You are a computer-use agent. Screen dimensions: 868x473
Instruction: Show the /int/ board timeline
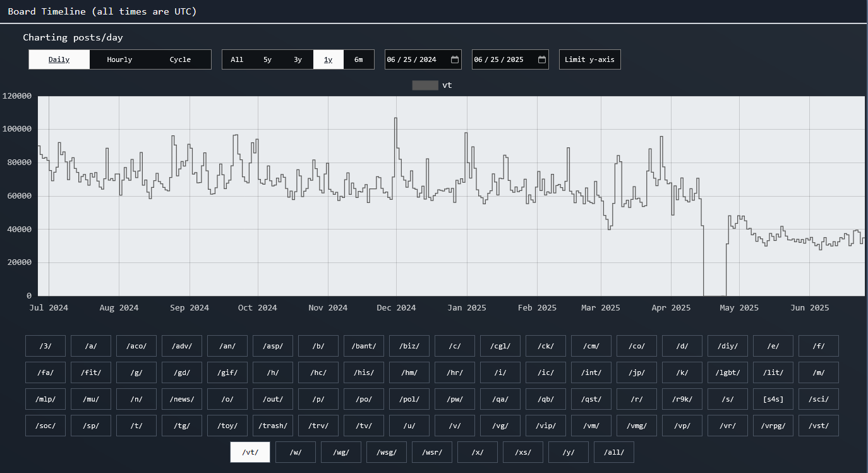point(591,372)
